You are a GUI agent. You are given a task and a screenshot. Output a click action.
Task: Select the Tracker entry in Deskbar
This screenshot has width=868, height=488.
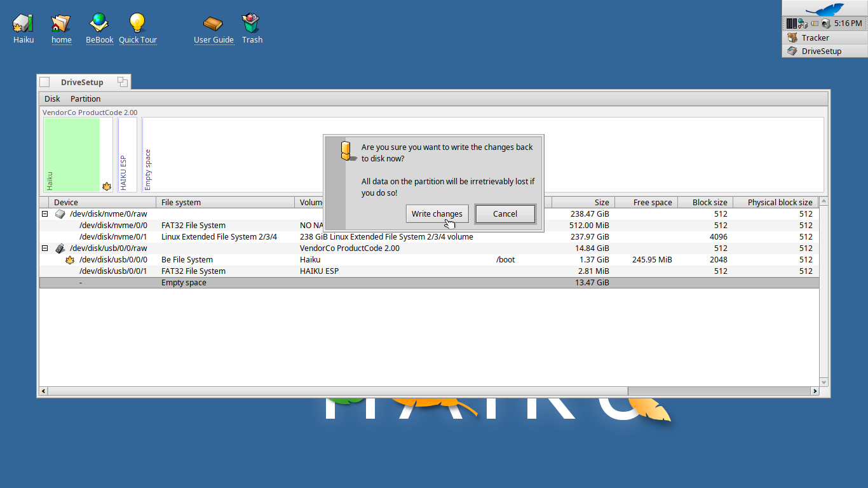coord(815,38)
